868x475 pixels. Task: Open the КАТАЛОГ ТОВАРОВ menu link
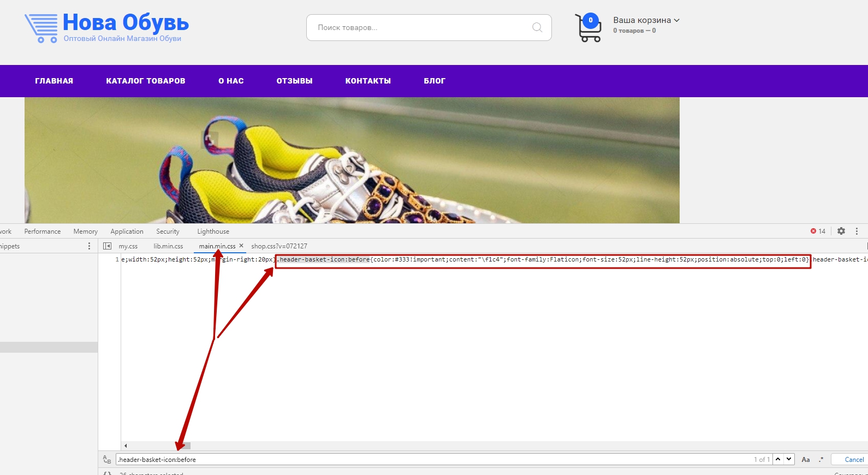(x=146, y=81)
